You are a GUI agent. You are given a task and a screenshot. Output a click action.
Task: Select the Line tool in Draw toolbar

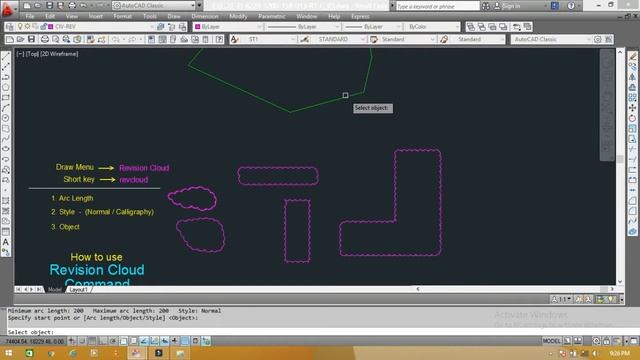pyautogui.click(x=6, y=56)
